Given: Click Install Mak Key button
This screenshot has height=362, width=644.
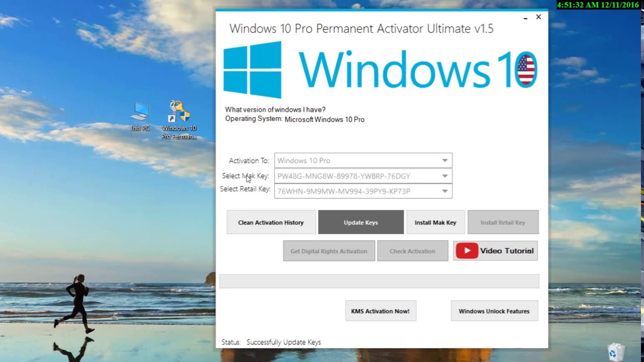Looking at the screenshot, I should (435, 222).
